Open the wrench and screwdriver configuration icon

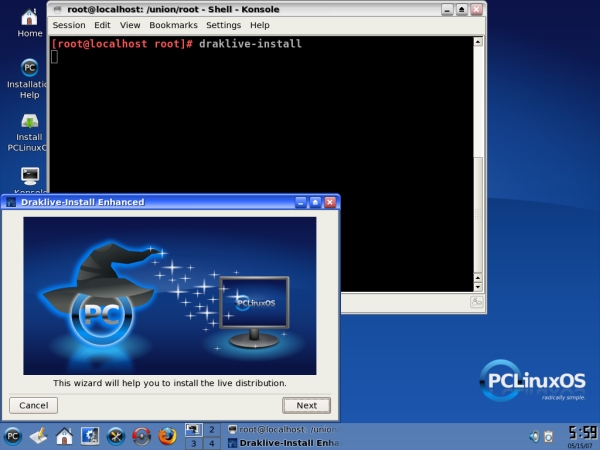(116, 436)
